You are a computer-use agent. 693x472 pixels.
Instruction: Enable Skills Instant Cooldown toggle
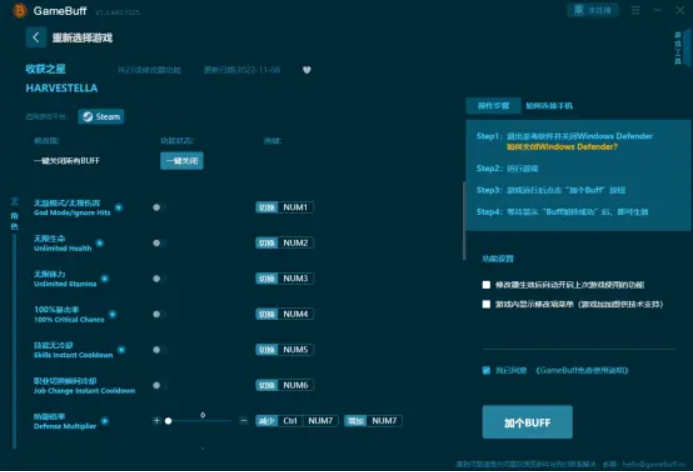tap(160, 350)
